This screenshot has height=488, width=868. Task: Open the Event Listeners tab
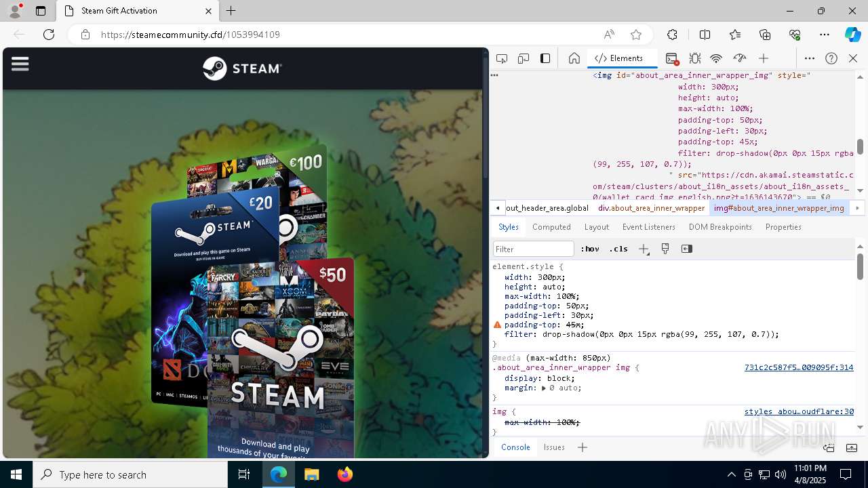click(649, 227)
